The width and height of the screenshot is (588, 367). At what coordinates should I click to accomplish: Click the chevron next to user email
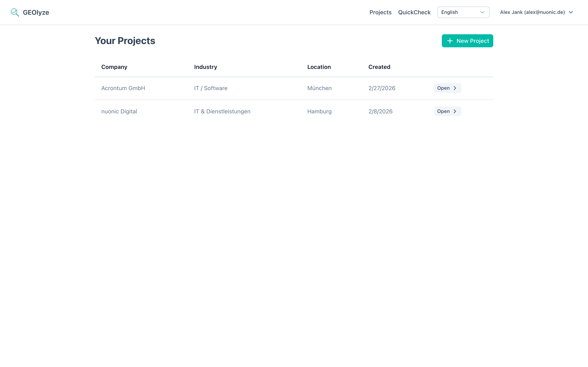[x=571, y=12]
